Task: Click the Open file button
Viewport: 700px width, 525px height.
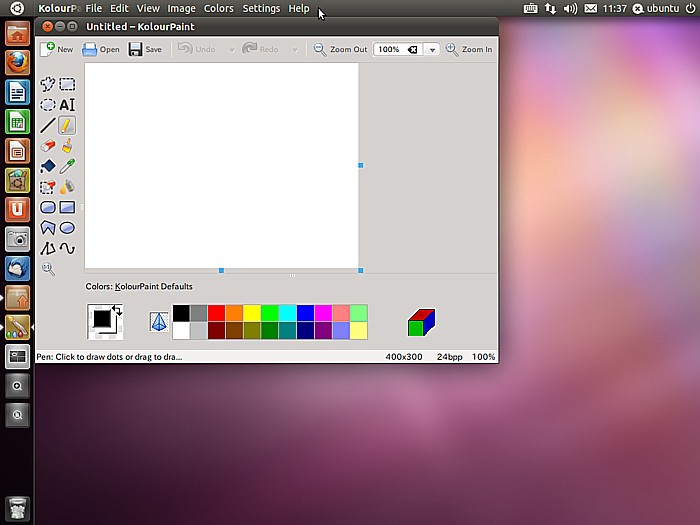Action: (x=101, y=49)
